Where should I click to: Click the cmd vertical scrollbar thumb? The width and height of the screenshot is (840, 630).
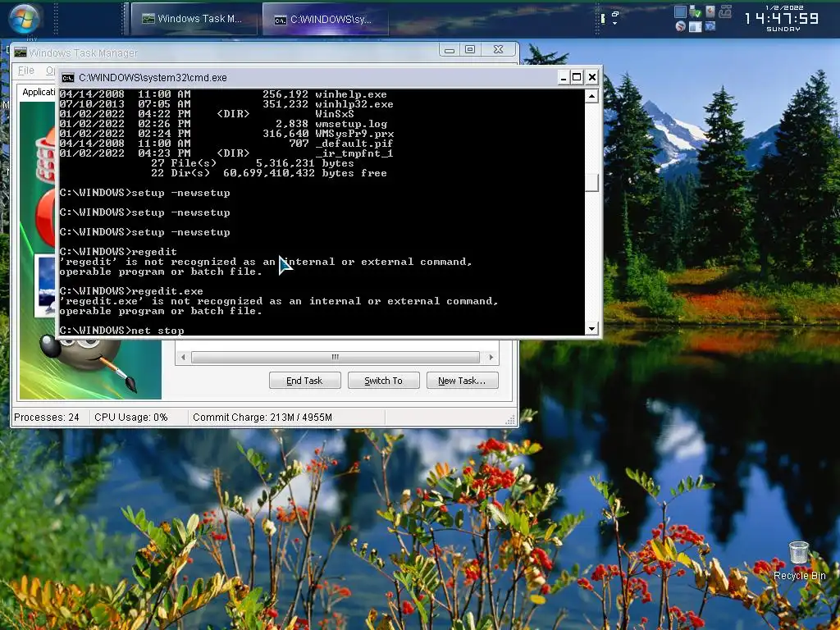tap(591, 183)
